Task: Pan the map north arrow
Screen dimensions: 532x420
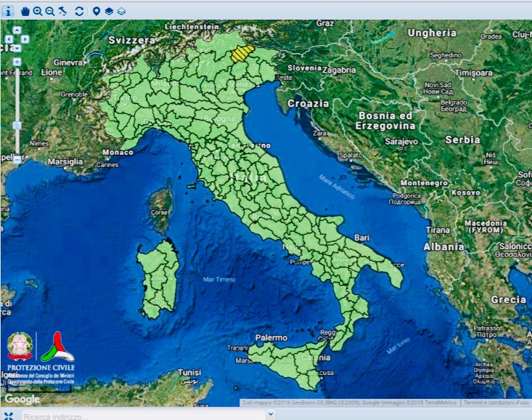Action: 17,31
